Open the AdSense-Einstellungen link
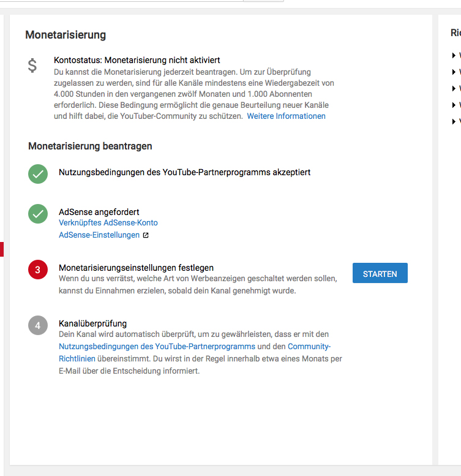 99,235
